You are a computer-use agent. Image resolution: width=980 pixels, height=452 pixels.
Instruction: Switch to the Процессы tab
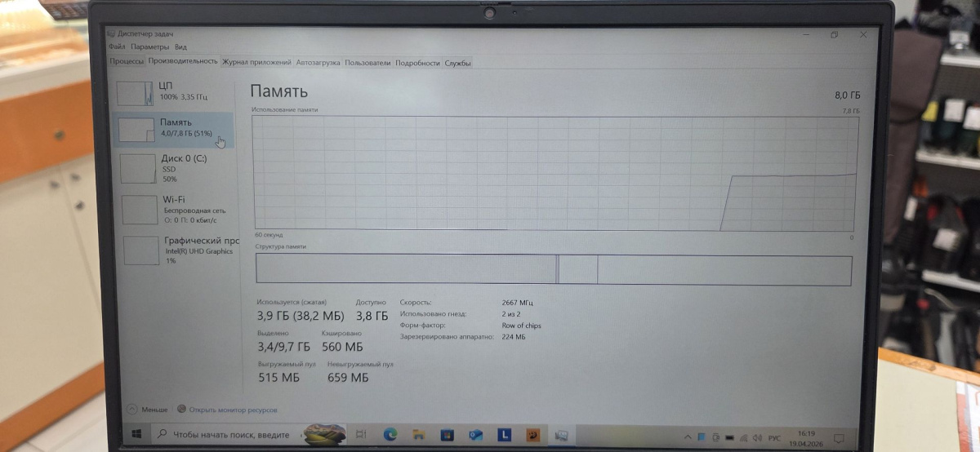(127, 63)
